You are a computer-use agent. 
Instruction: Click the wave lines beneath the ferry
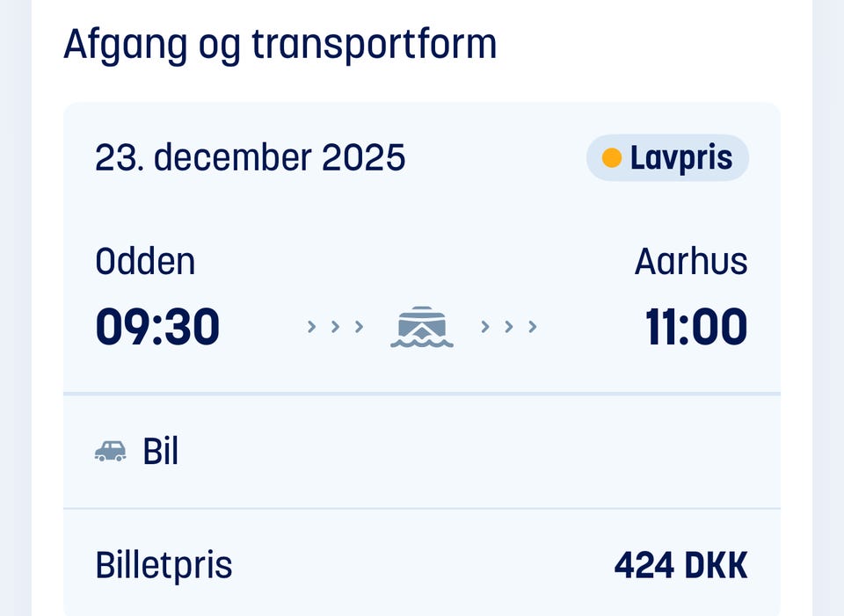click(x=421, y=342)
